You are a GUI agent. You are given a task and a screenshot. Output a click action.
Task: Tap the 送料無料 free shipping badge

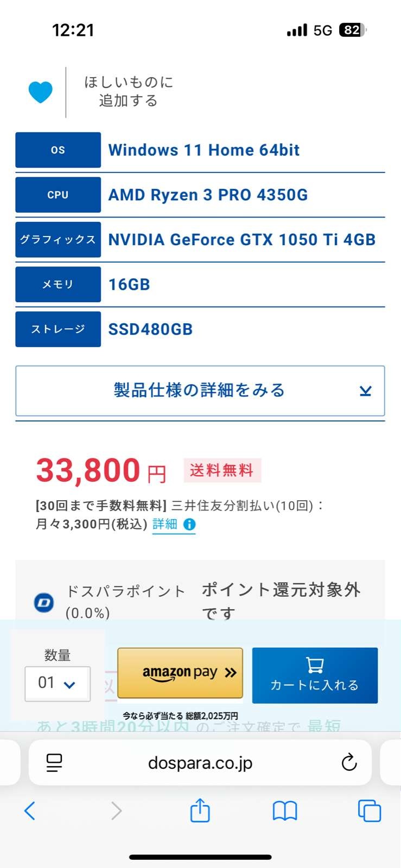click(x=222, y=470)
